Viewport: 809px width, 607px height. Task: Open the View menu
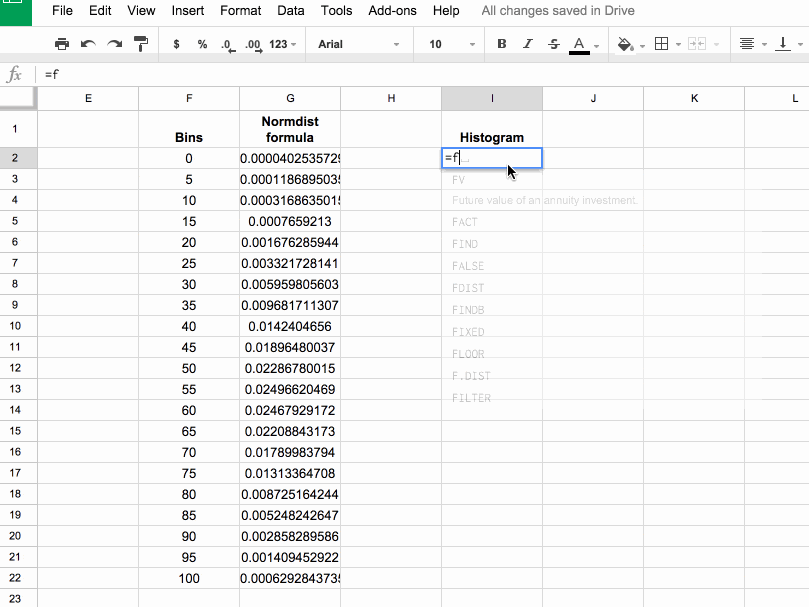[x=141, y=11]
